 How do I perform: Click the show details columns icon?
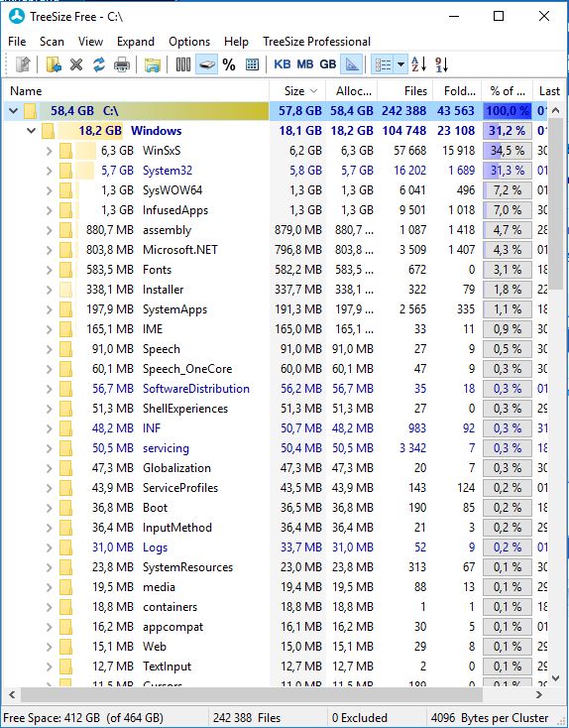click(x=182, y=64)
